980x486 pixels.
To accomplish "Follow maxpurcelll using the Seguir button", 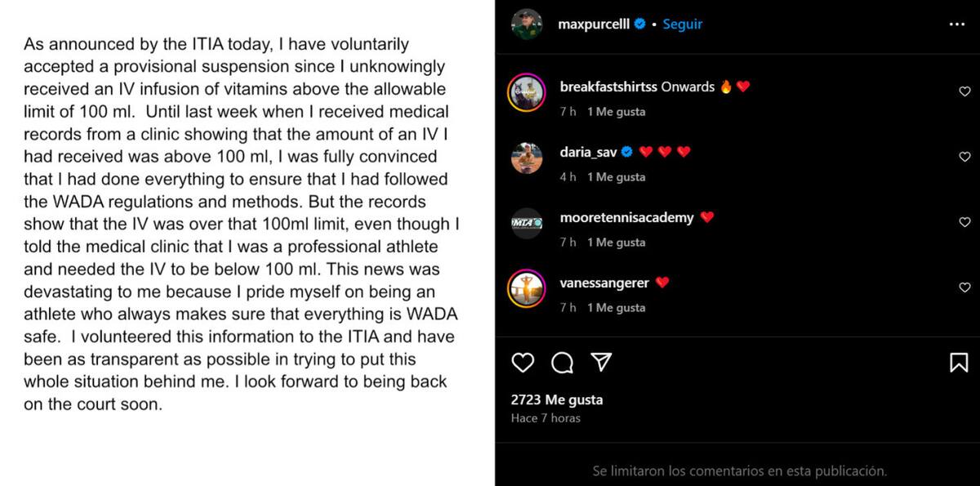I will click(683, 24).
